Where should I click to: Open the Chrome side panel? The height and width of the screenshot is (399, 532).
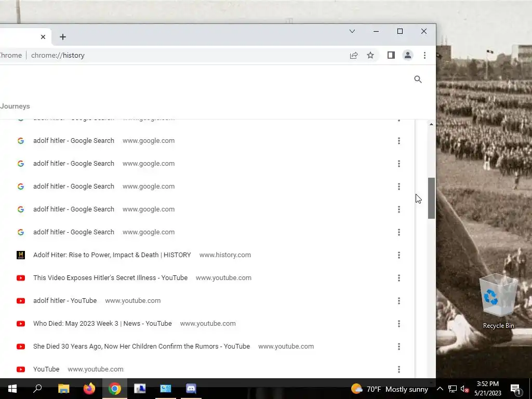pyautogui.click(x=391, y=55)
